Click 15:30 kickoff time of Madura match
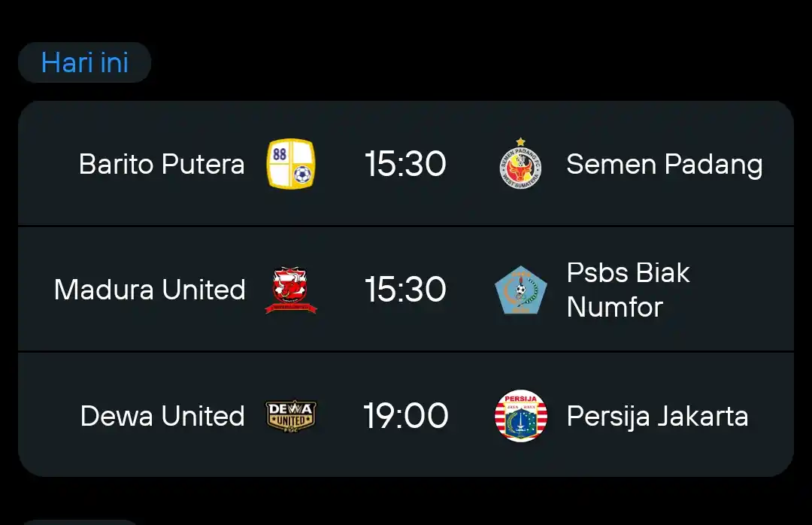812x525 pixels. 405,289
